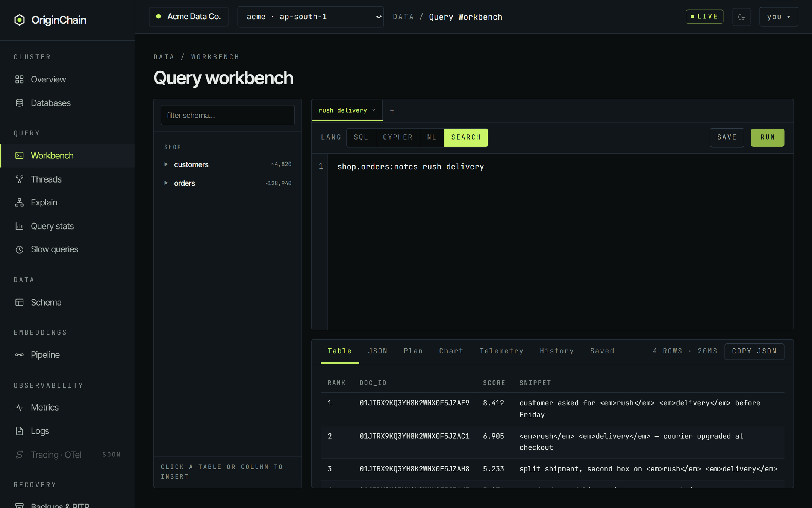Click the SNIPPET column header
The height and width of the screenshot is (508, 812).
pyautogui.click(x=535, y=383)
